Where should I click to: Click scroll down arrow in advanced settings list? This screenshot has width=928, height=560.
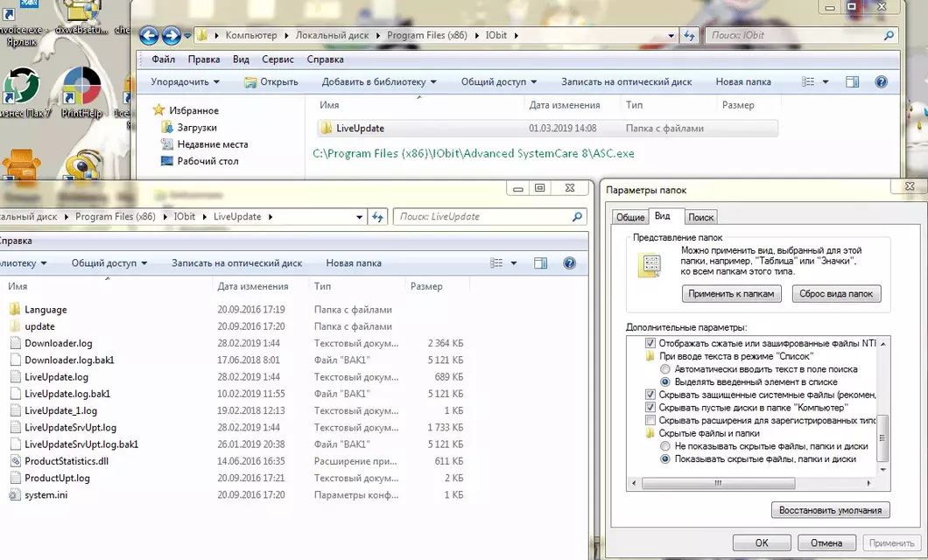coord(882,470)
